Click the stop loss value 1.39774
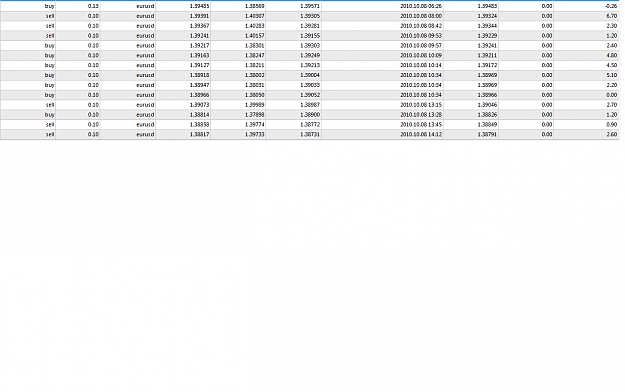625x392 pixels. coord(254,124)
